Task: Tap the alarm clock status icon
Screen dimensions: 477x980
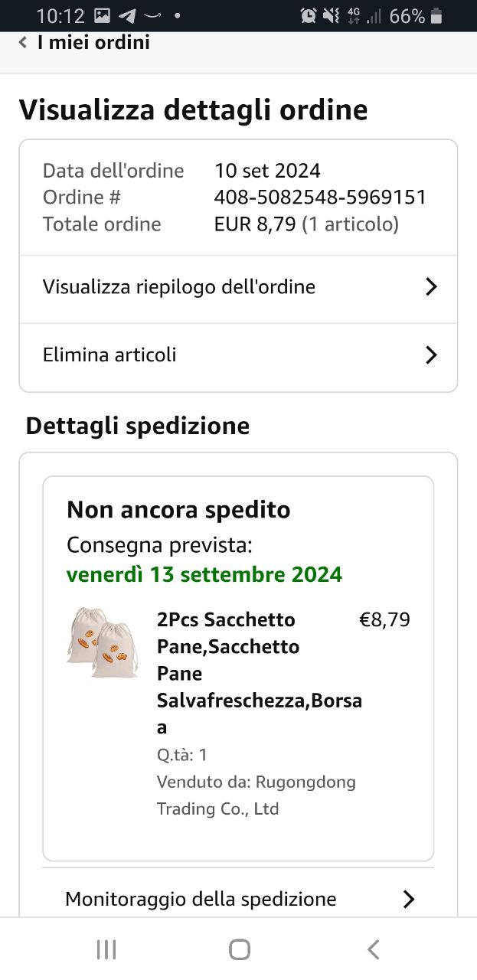Action: [309, 16]
